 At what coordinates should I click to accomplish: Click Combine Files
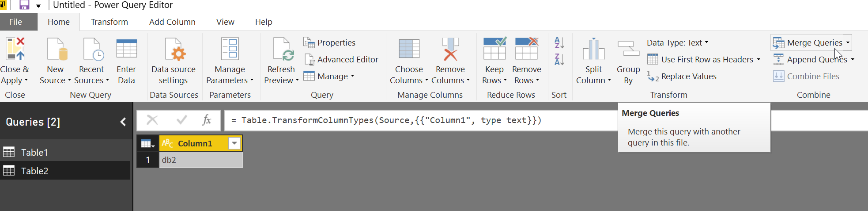(x=806, y=76)
